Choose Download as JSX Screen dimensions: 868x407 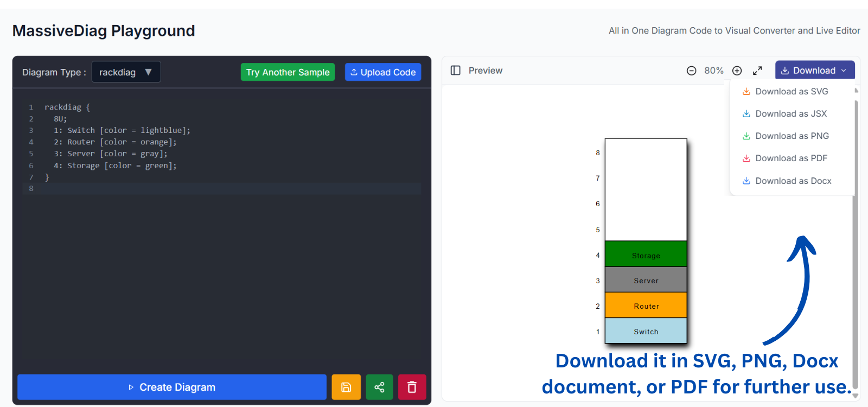[x=784, y=113]
